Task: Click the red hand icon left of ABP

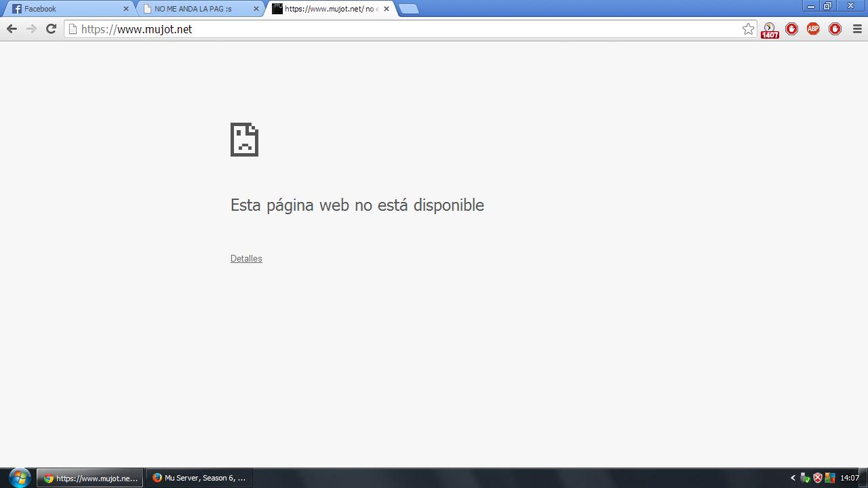Action: point(791,28)
